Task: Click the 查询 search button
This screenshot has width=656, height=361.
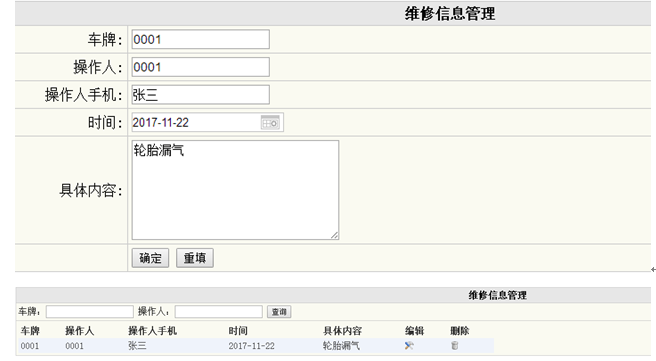Action: 279,312
